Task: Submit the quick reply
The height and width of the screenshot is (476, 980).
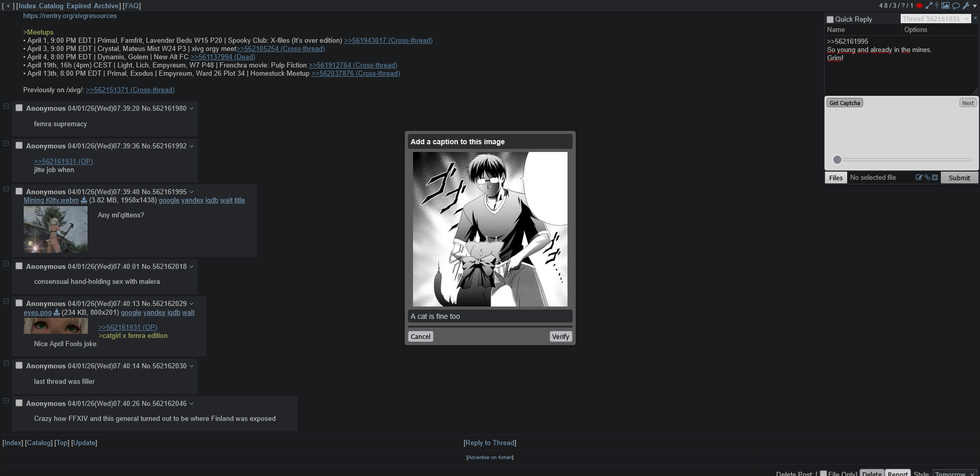Action: tap(959, 178)
